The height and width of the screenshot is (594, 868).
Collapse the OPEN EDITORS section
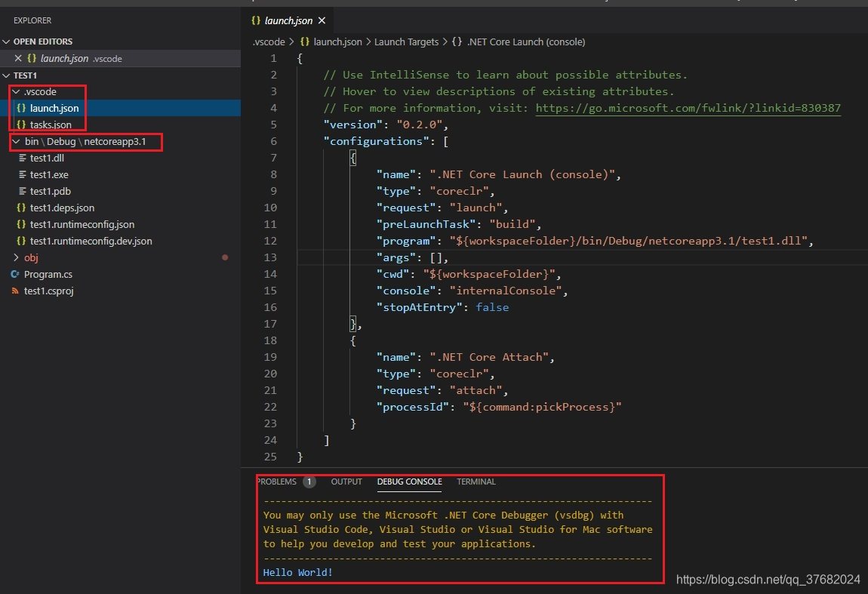click(6, 42)
